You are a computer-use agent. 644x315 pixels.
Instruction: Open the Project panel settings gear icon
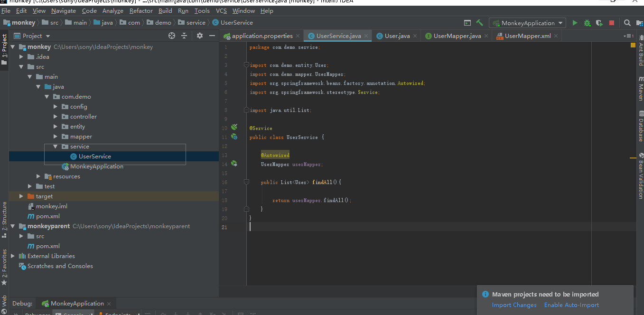pyautogui.click(x=199, y=36)
